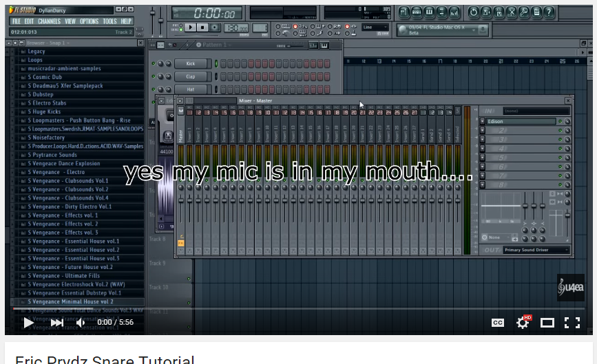
Task: Open the mixer None delay dropdown
Action: [500, 237]
